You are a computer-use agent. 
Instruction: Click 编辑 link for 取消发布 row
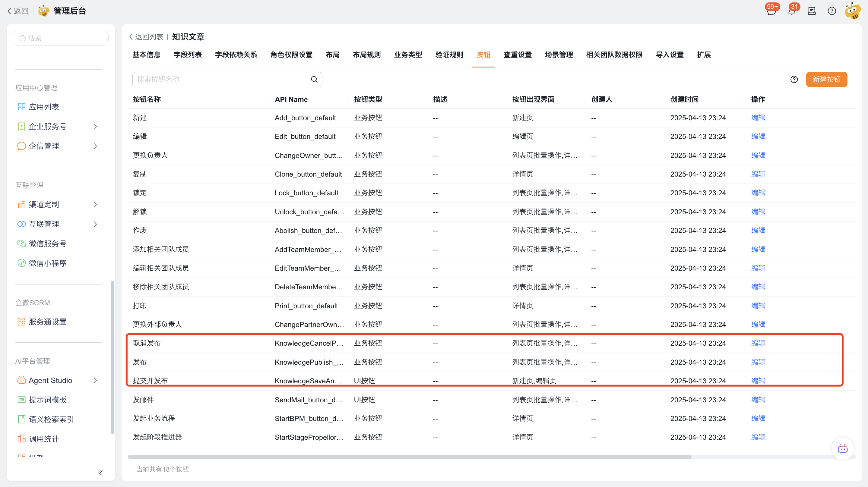click(x=758, y=343)
